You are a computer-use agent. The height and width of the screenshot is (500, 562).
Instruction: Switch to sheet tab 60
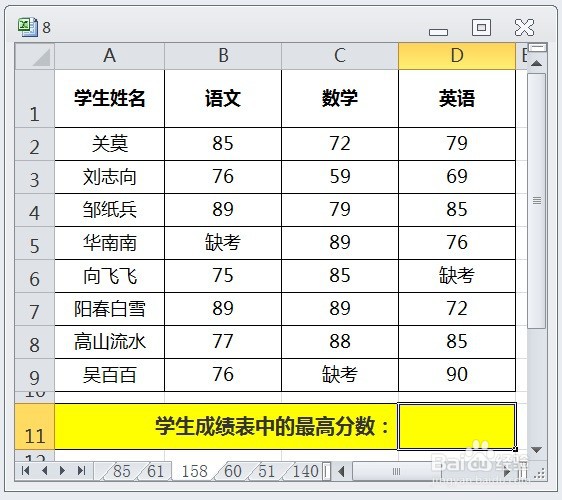[x=233, y=471]
